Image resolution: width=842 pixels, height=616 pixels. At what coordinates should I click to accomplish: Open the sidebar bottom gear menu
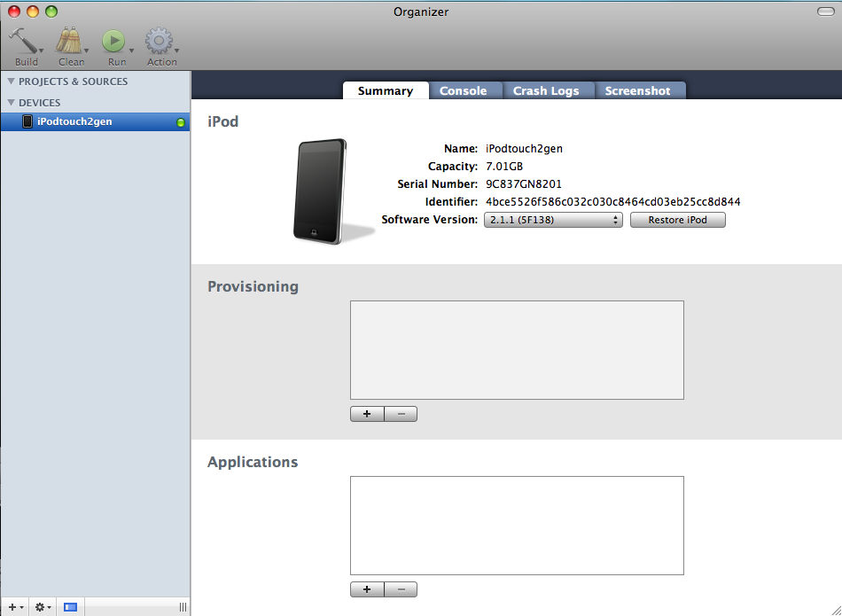43,607
